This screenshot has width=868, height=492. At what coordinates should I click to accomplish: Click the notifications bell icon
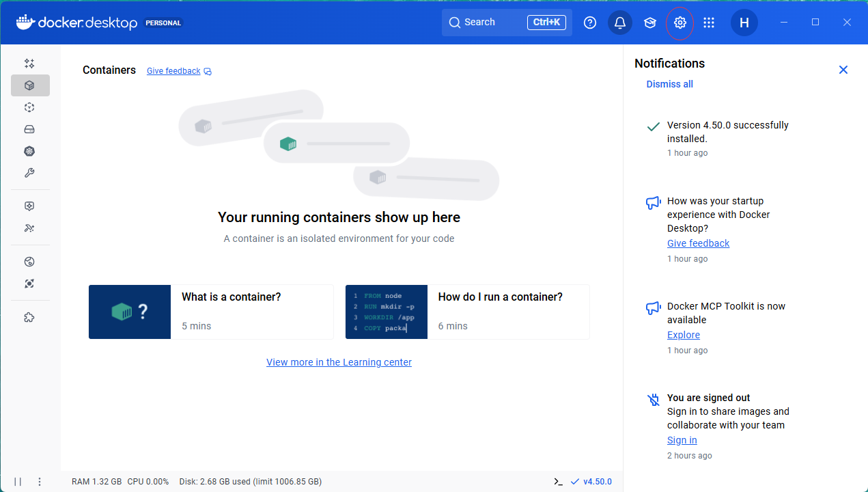[x=620, y=23]
